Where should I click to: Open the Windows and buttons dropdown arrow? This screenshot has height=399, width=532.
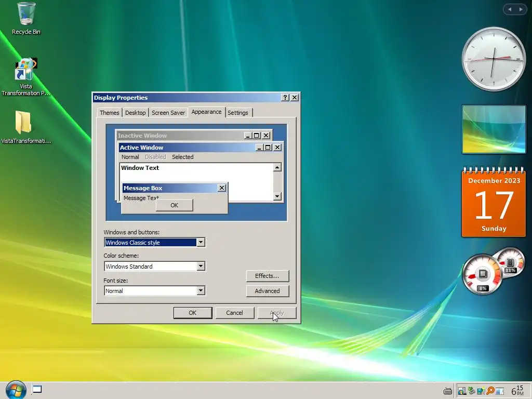pyautogui.click(x=201, y=242)
